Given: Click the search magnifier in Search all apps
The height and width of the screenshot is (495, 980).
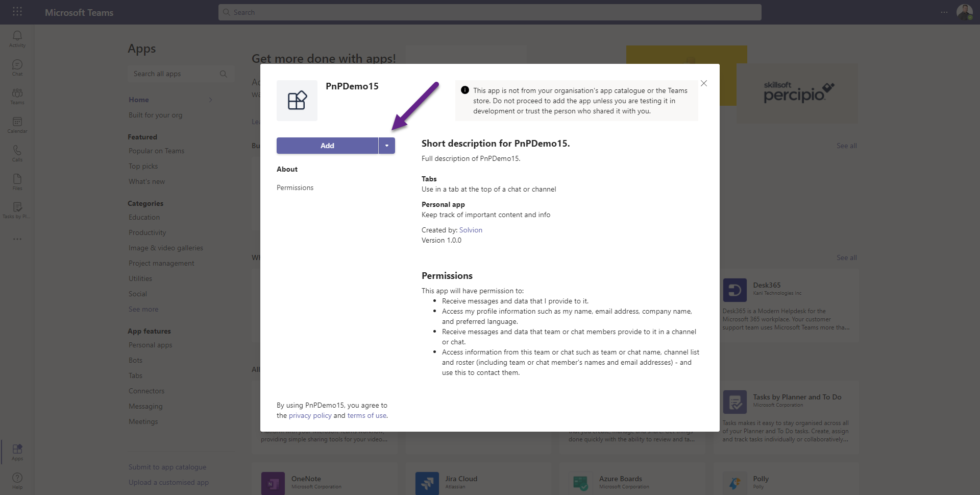Looking at the screenshot, I should pyautogui.click(x=223, y=74).
